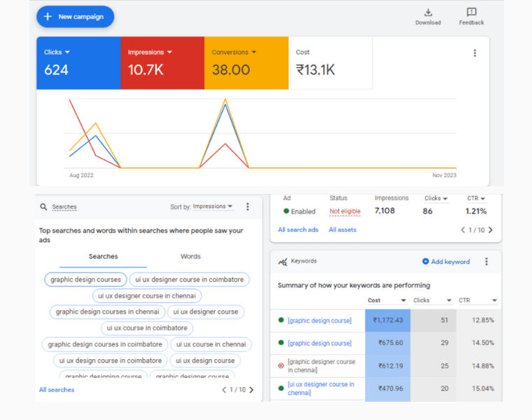Open Searches card three-dot menu
The image size is (532, 420).
click(x=247, y=207)
